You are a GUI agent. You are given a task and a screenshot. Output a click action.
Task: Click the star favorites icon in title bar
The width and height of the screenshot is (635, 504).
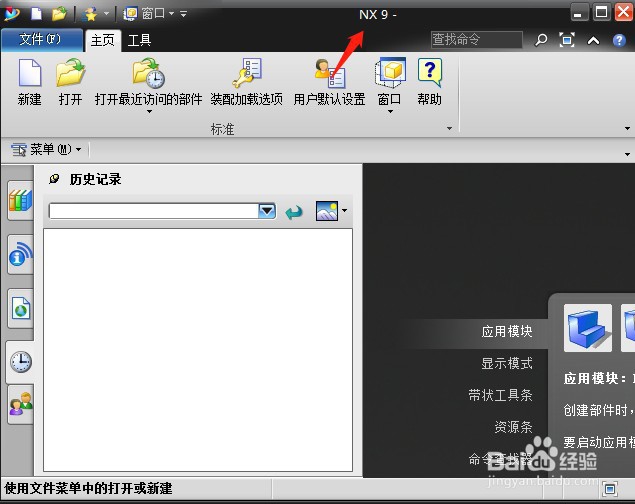click(x=90, y=14)
